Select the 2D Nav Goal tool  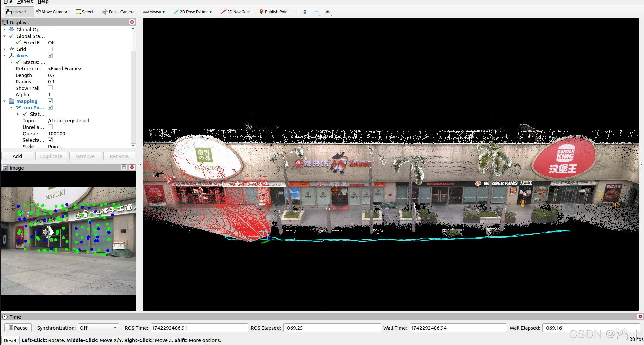pyautogui.click(x=235, y=12)
